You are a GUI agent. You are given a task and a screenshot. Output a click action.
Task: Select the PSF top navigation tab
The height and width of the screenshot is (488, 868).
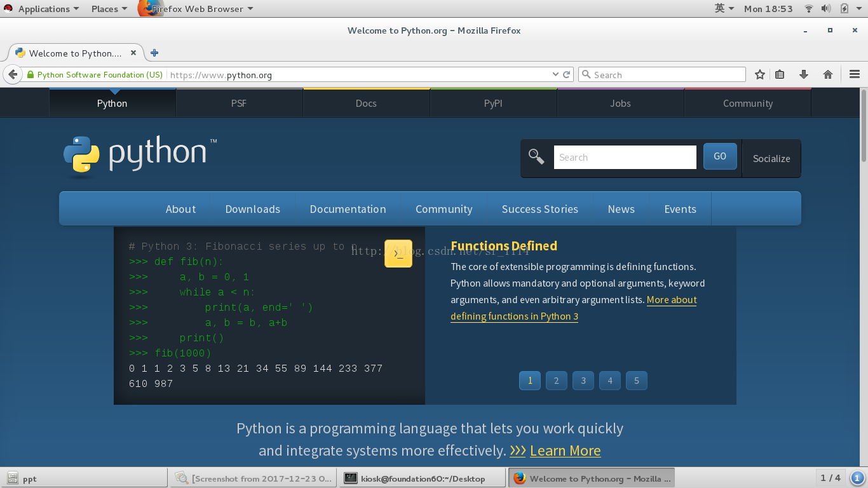(x=239, y=103)
